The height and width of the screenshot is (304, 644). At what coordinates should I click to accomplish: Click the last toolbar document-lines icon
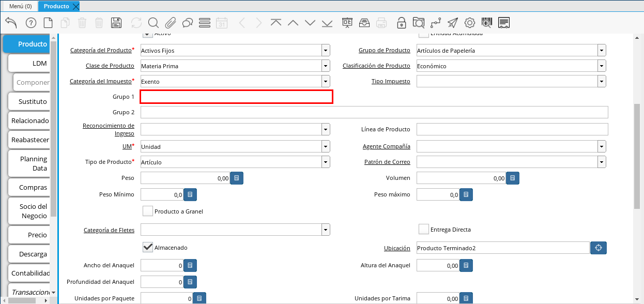(504, 23)
